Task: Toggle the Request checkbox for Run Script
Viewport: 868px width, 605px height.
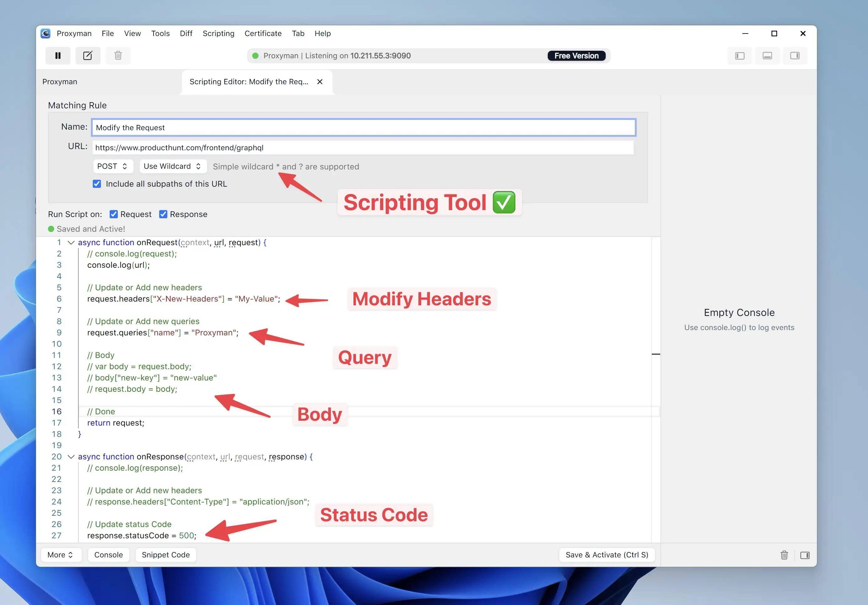Action: [x=113, y=214]
